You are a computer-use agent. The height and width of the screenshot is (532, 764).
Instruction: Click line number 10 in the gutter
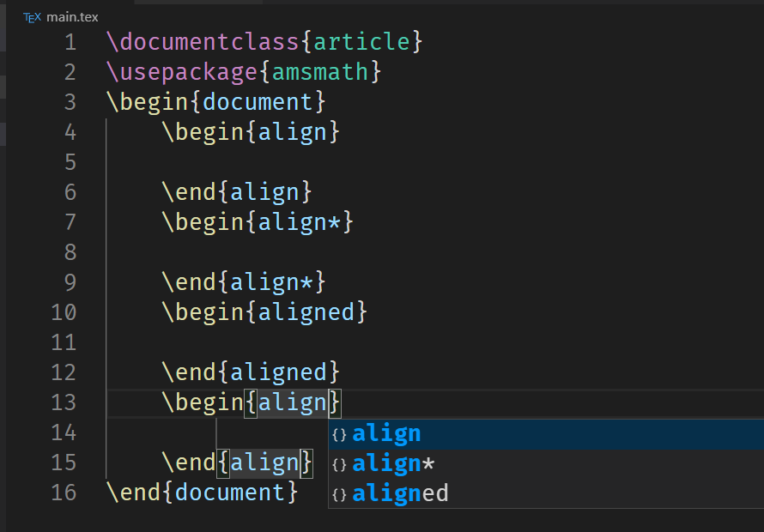point(64,313)
